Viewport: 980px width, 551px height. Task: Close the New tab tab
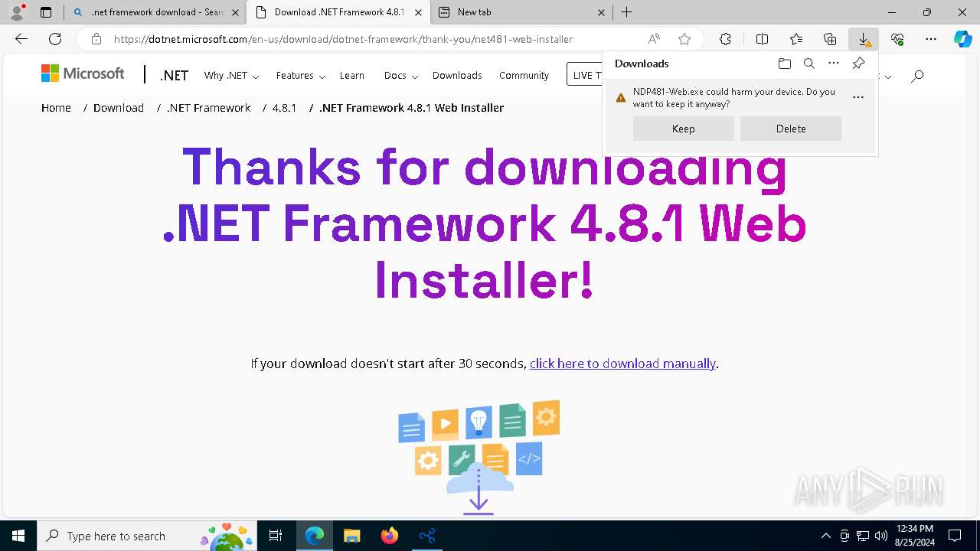click(x=601, y=12)
